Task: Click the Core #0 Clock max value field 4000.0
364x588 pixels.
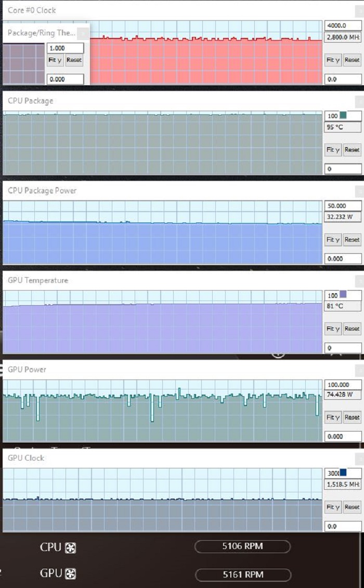Action: [343, 25]
